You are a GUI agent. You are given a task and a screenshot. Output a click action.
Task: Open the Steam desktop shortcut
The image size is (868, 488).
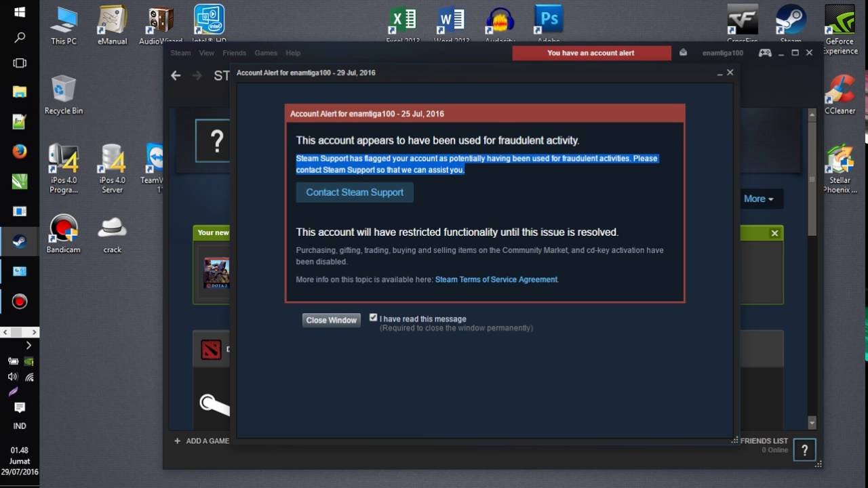tap(791, 24)
